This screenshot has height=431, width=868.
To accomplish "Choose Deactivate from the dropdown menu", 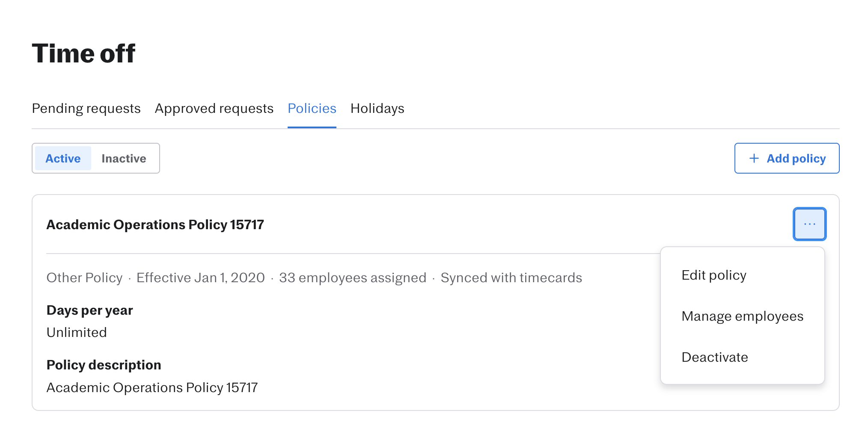I will (714, 357).
